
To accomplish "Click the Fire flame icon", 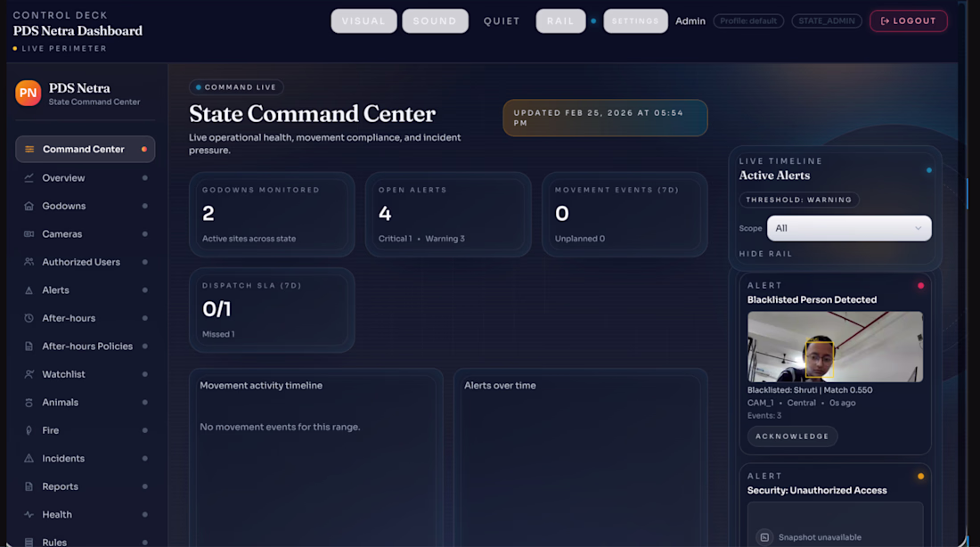I will tap(29, 430).
